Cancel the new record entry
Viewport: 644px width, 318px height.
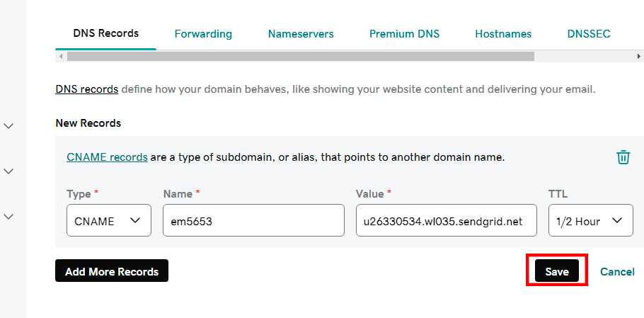(x=617, y=271)
